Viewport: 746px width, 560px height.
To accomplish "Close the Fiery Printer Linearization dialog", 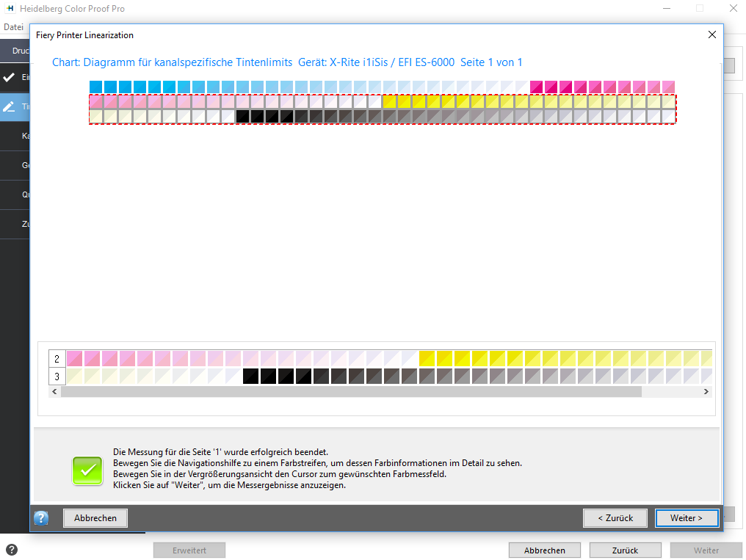I will (x=711, y=34).
